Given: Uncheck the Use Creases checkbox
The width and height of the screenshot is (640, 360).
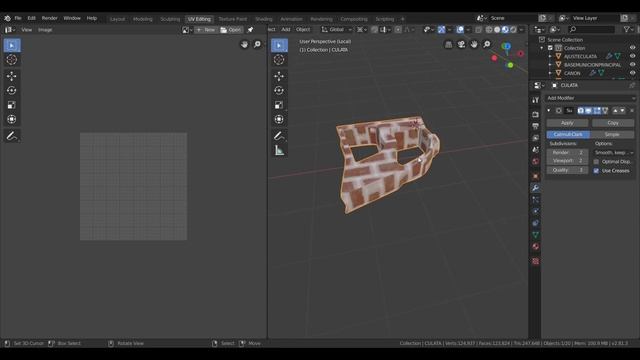Looking at the screenshot, I should coord(596,171).
